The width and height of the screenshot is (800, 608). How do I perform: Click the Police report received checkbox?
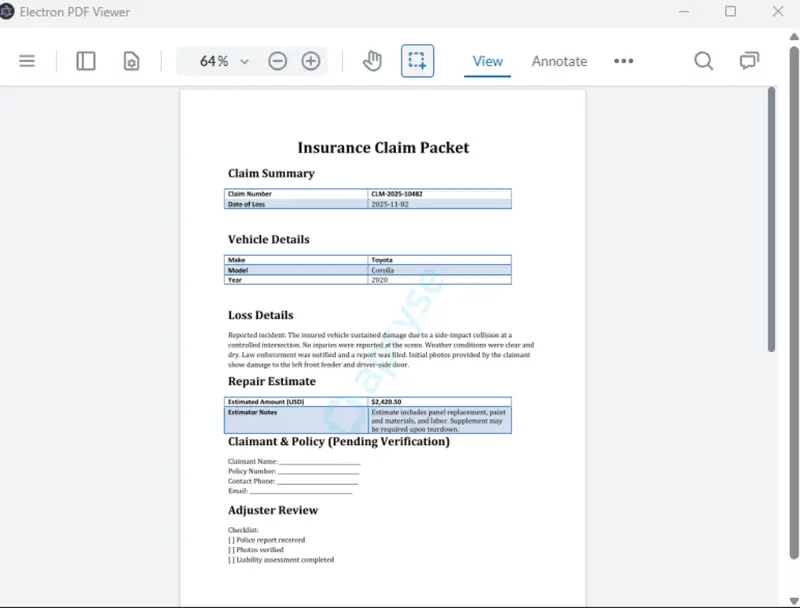coord(231,540)
